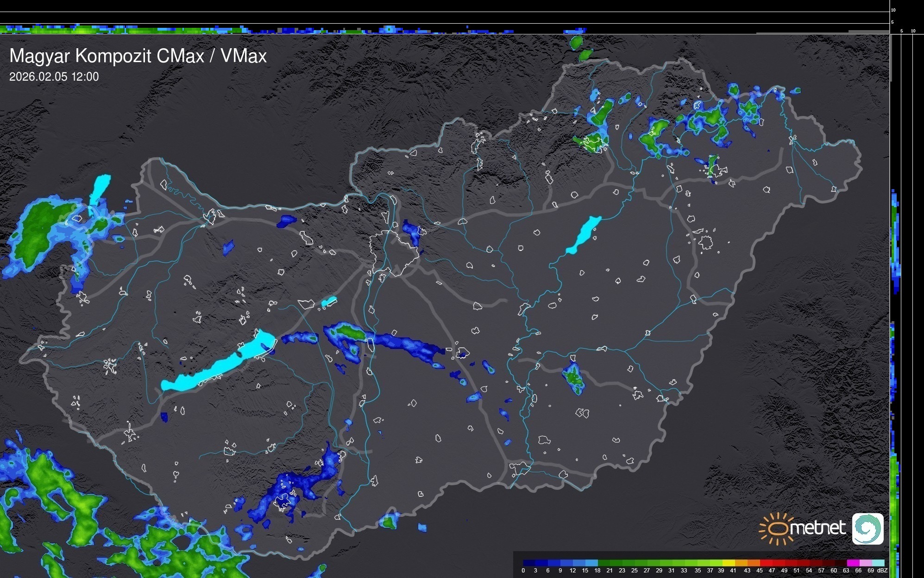The height and width of the screenshot is (578, 924).
Task: Click the vertical axis label 10 at top
Action: pyautogui.click(x=893, y=10)
